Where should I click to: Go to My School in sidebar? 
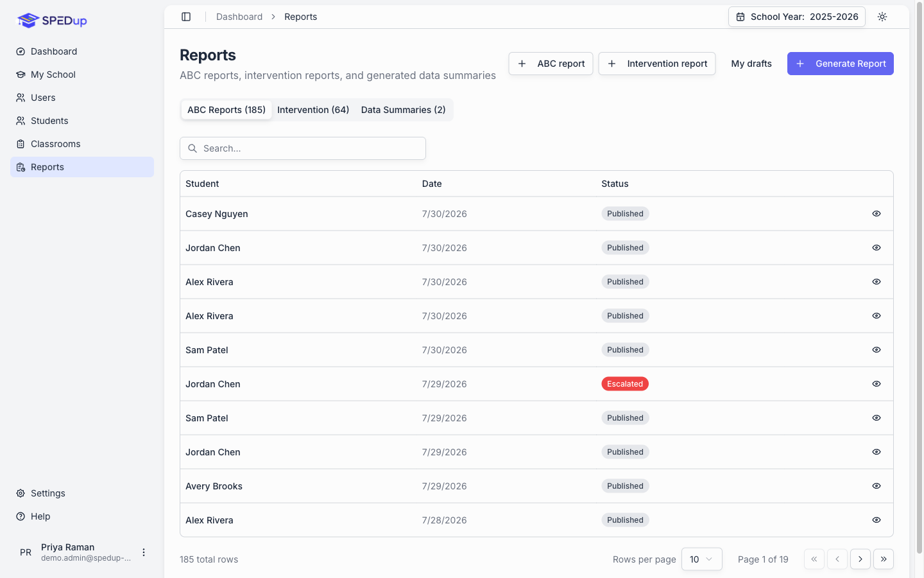(82, 74)
